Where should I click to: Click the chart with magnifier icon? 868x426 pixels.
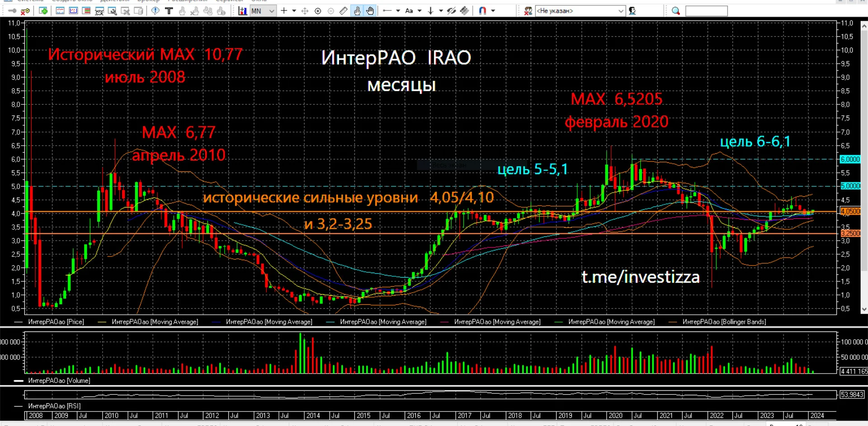point(113,11)
